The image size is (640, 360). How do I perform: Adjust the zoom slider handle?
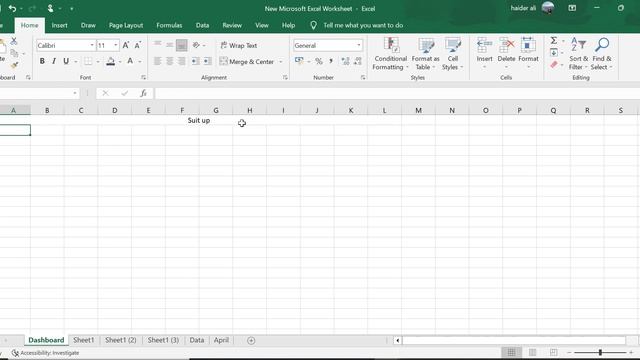(600, 352)
